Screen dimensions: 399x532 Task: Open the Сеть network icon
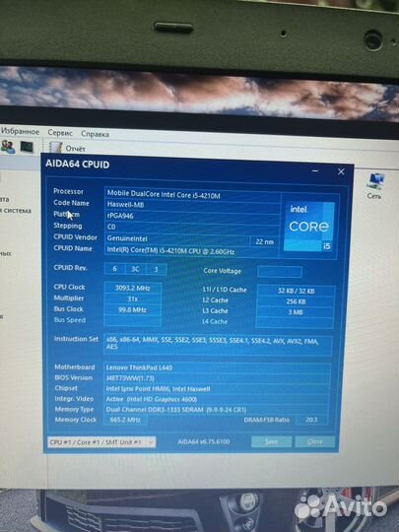point(375,185)
